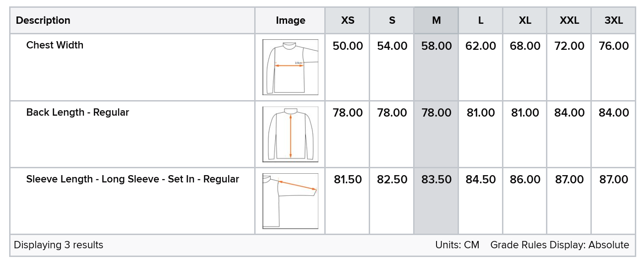Click the Image column header
This screenshot has width=644, height=262.
pos(290,21)
